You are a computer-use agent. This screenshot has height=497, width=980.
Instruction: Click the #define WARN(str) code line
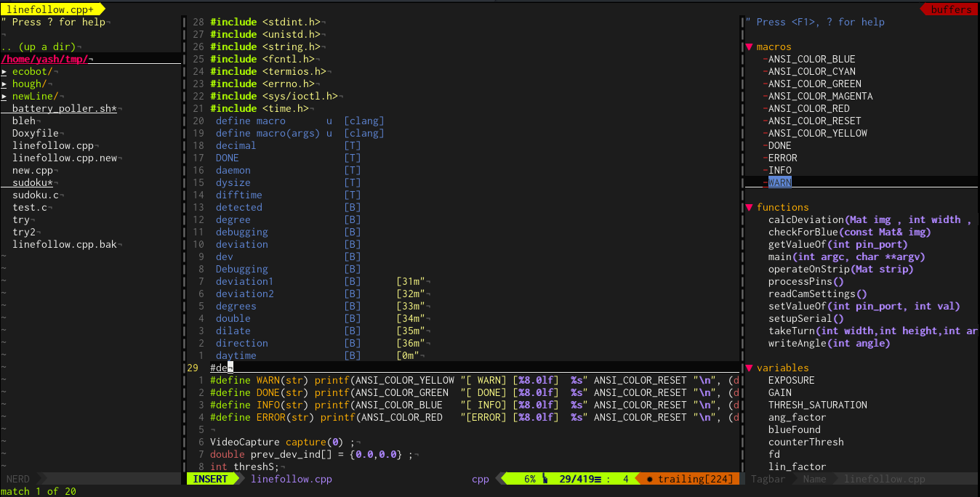[x=474, y=380]
